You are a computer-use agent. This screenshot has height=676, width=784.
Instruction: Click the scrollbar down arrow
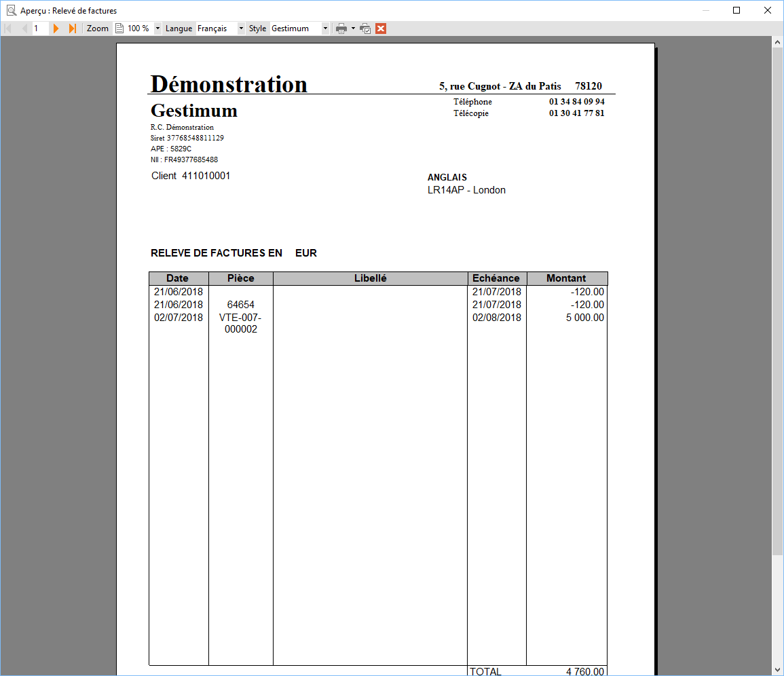(x=777, y=669)
